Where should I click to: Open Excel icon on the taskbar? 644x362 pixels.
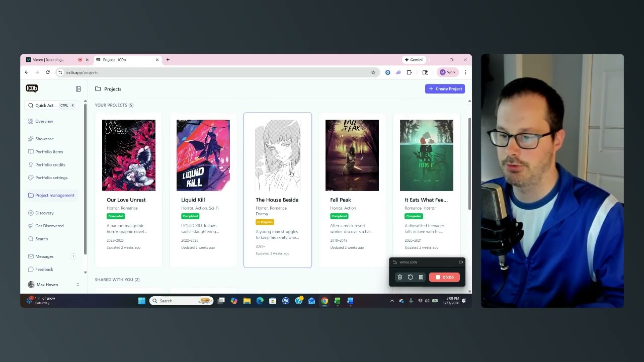pos(337,301)
